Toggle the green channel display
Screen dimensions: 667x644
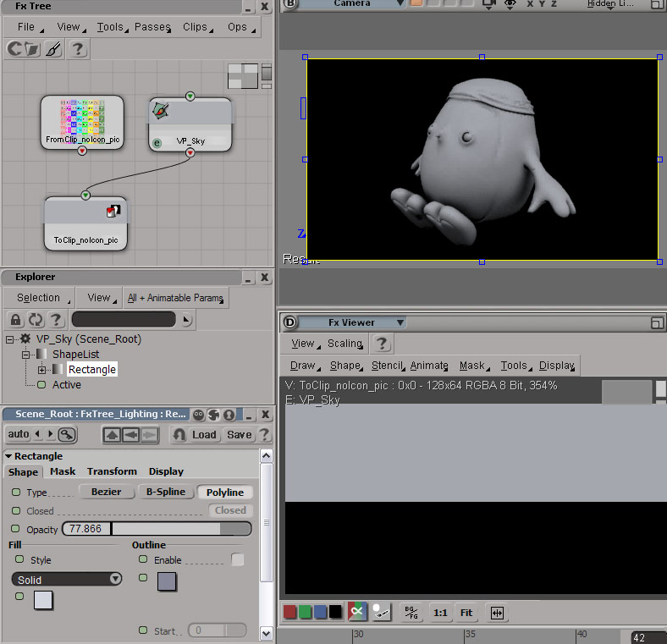click(305, 612)
